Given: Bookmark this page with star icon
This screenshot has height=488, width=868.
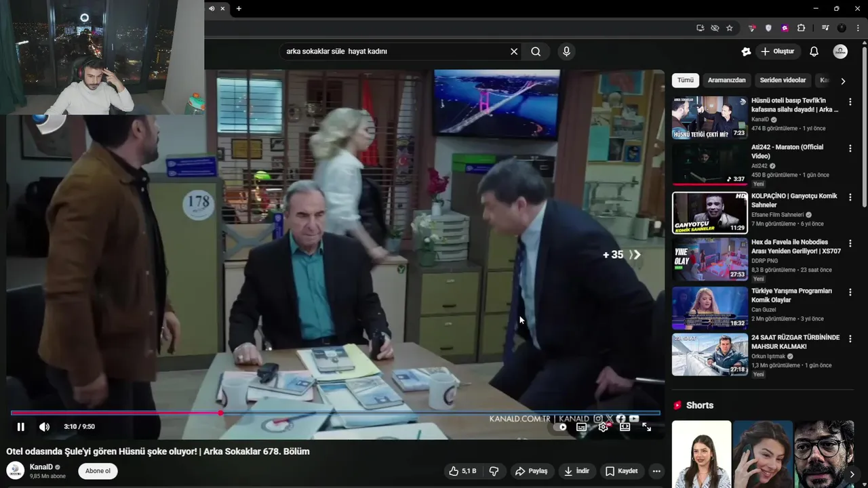Looking at the screenshot, I should (729, 28).
